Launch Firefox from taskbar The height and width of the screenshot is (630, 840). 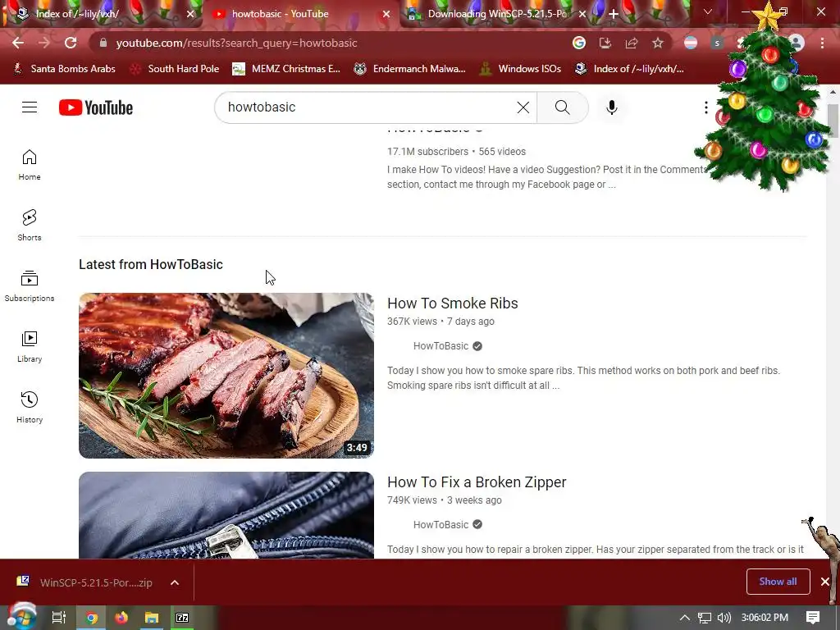[121, 618]
